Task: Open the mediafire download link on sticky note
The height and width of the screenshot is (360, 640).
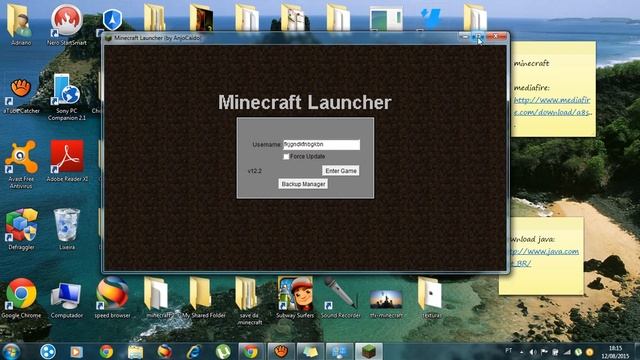Action: tap(552, 106)
